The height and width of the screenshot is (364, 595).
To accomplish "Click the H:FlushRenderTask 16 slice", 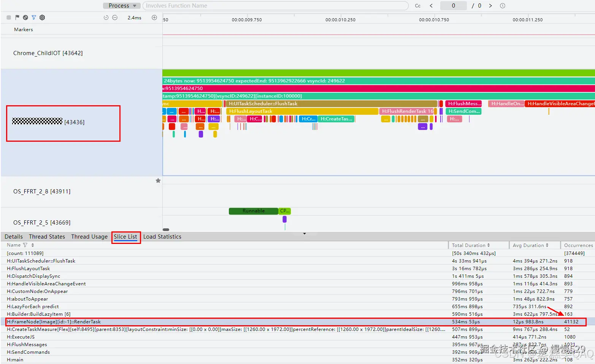I will click(406, 111).
